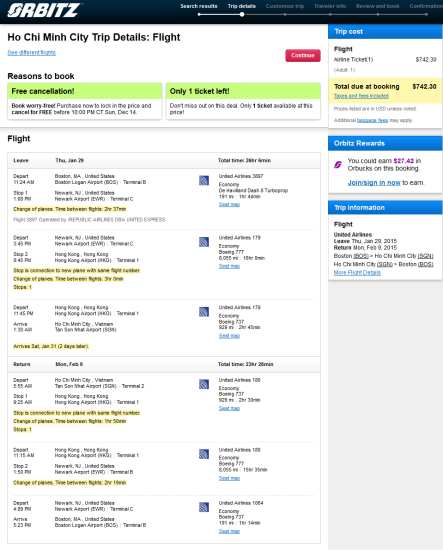
Task: Click Join/sign in now link
Action: [374, 183]
